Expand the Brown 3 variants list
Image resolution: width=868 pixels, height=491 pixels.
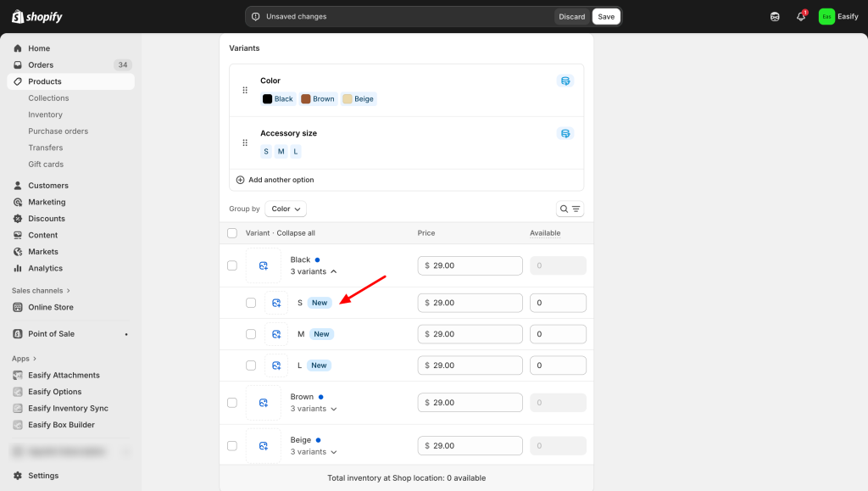(x=314, y=409)
